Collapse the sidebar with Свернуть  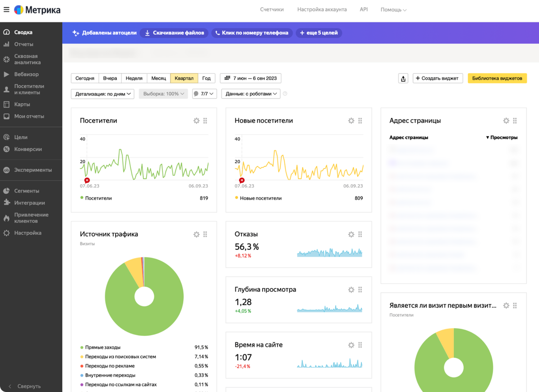click(x=24, y=386)
